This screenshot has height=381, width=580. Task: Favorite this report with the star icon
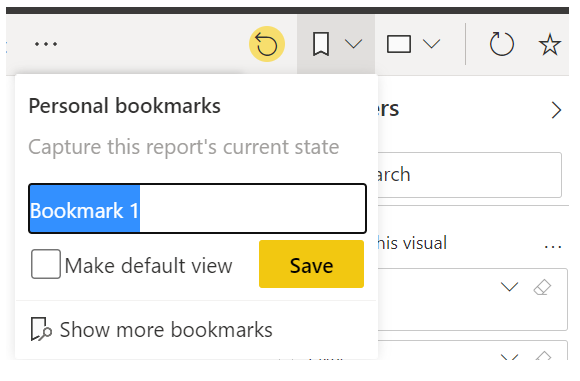(x=550, y=44)
